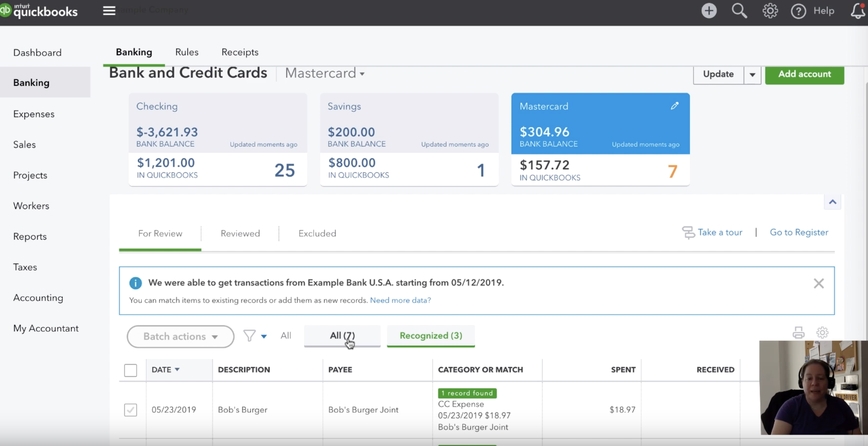The image size is (868, 446).
Task: Open table settings gear icon
Action: (x=822, y=333)
